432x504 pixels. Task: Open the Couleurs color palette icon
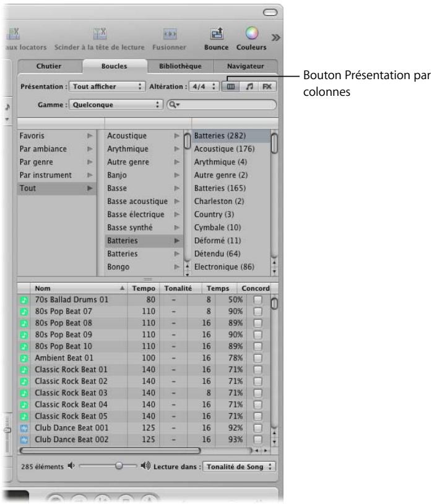click(x=251, y=33)
